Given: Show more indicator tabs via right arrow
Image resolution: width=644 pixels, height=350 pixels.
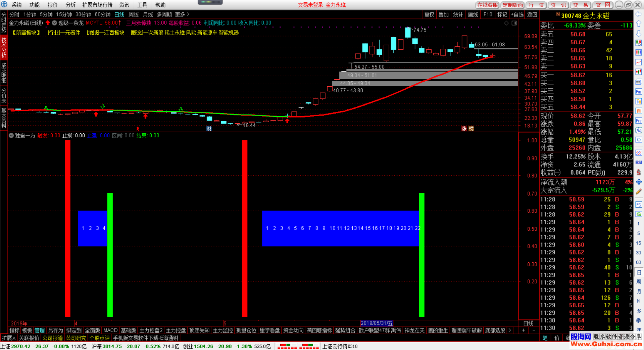Looking at the screenshot, I should tap(510, 331).
